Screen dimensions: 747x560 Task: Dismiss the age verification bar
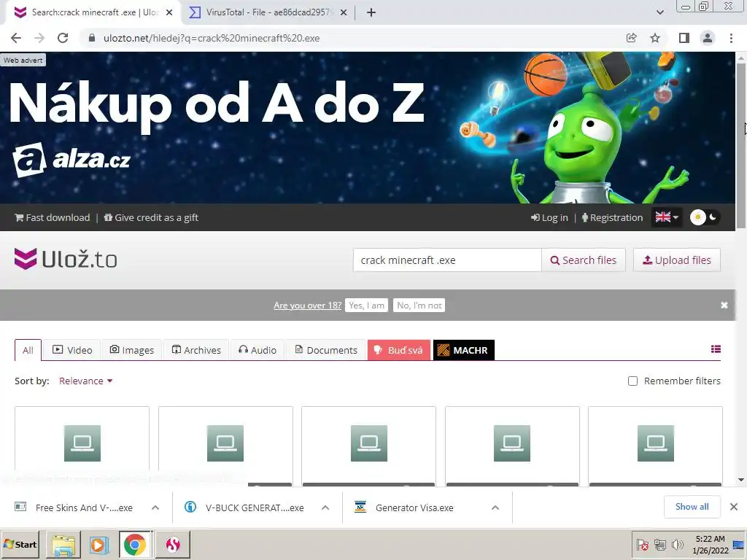click(724, 306)
